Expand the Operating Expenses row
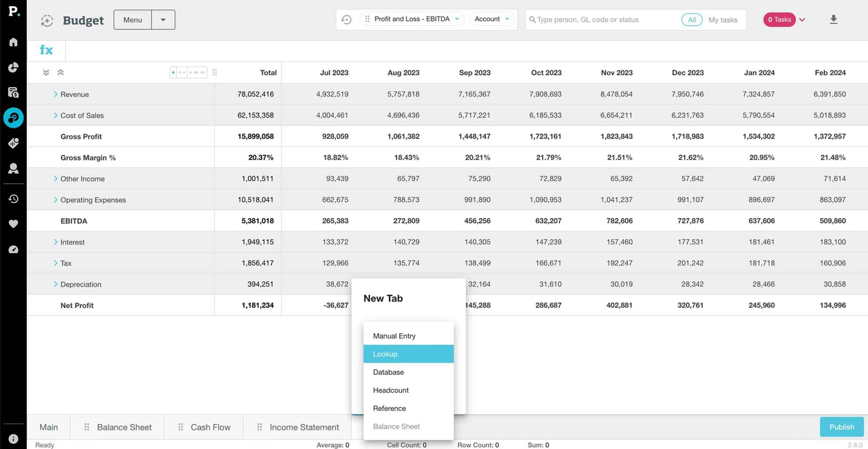 (55, 200)
